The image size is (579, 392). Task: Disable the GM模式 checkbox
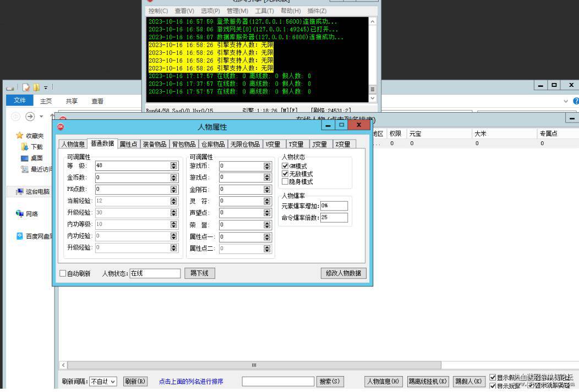pyautogui.click(x=285, y=166)
